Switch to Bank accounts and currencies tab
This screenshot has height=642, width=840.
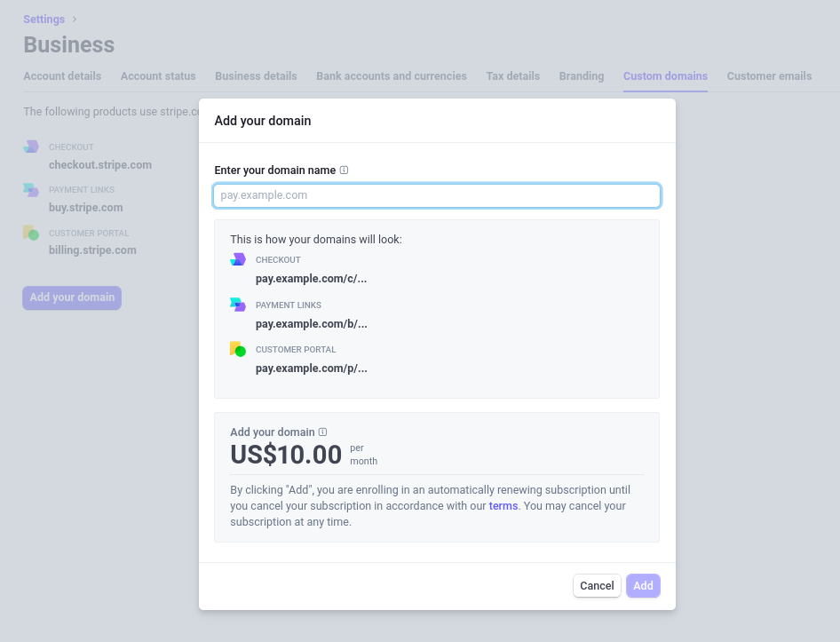pos(392,76)
